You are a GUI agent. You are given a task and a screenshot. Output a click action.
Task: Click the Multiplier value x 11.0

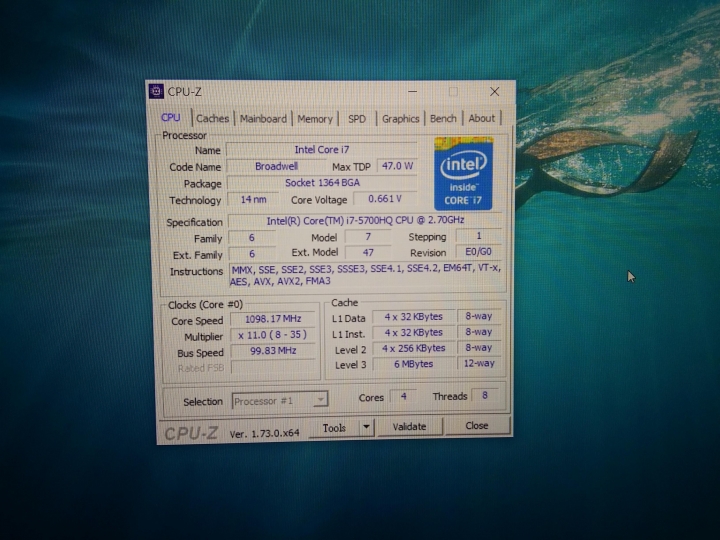(273, 335)
